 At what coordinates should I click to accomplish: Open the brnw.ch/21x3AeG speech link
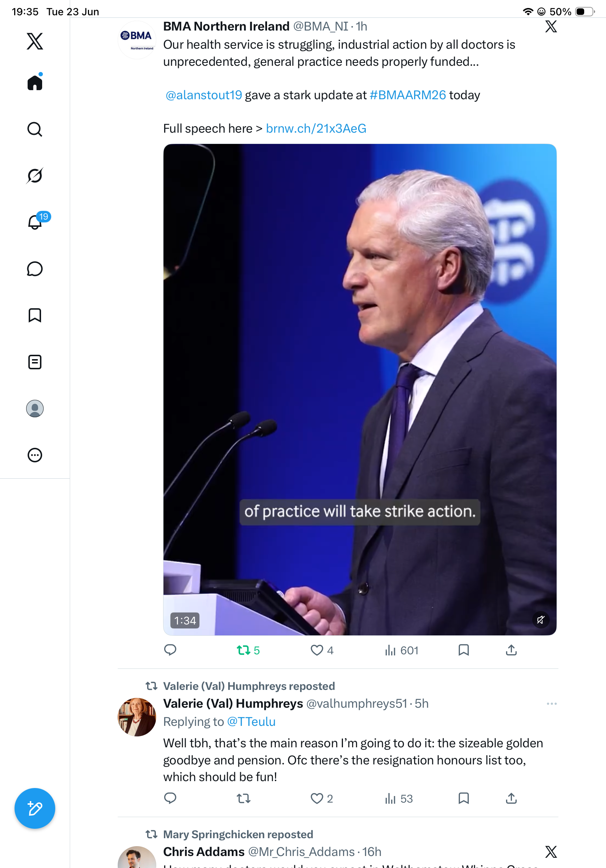click(316, 129)
